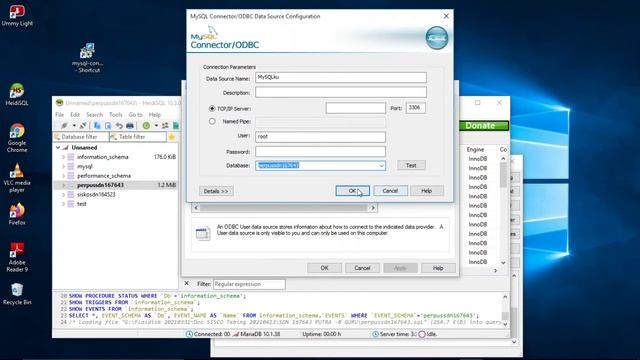Screen dimensions: 640x360
Task: Open the user manager icon in HeidiSQL toolbar
Action: pyautogui.click(x=165, y=126)
